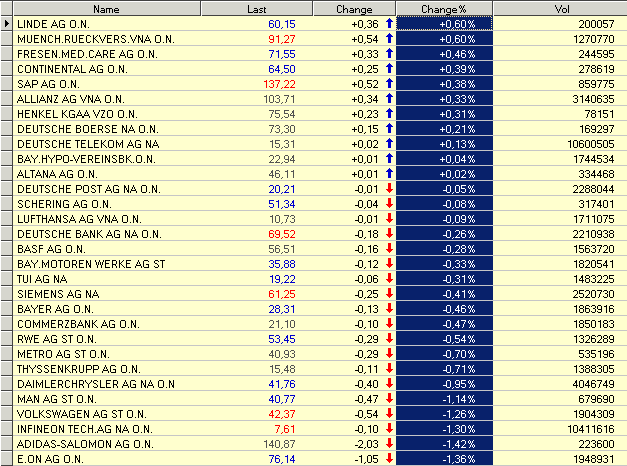Click the down arrow in TUI AG row

click(x=389, y=279)
